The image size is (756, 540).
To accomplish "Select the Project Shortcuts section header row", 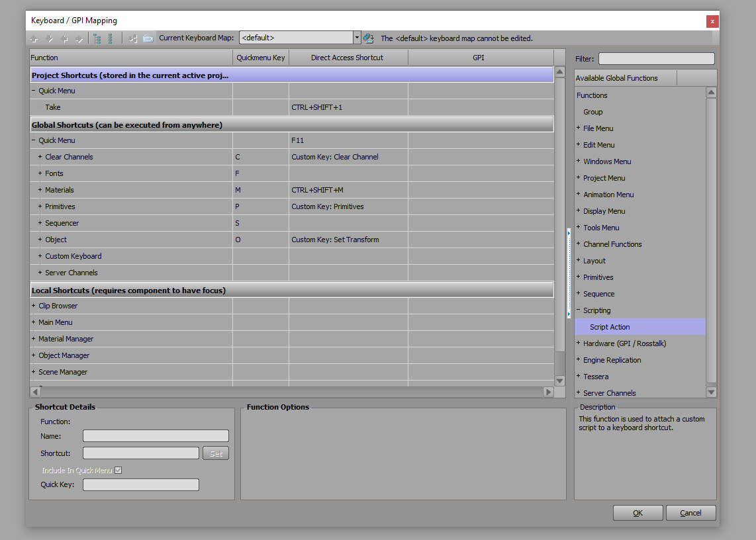I will 292,75.
